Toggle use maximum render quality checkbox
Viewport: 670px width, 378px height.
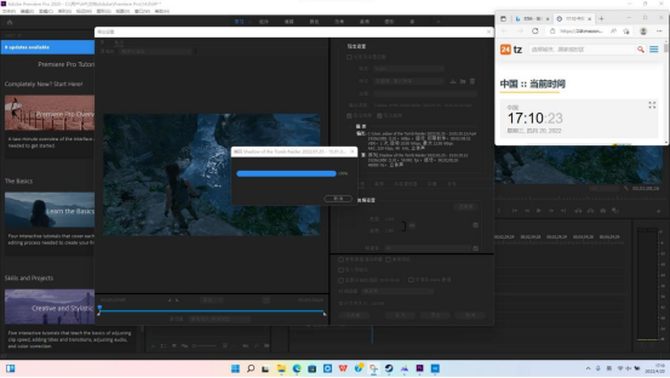pyautogui.click(x=341, y=260)
